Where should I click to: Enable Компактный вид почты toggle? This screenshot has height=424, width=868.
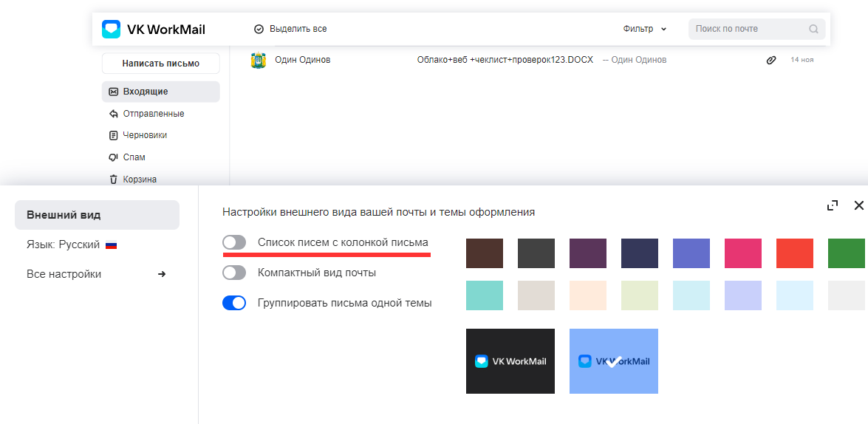234,273
